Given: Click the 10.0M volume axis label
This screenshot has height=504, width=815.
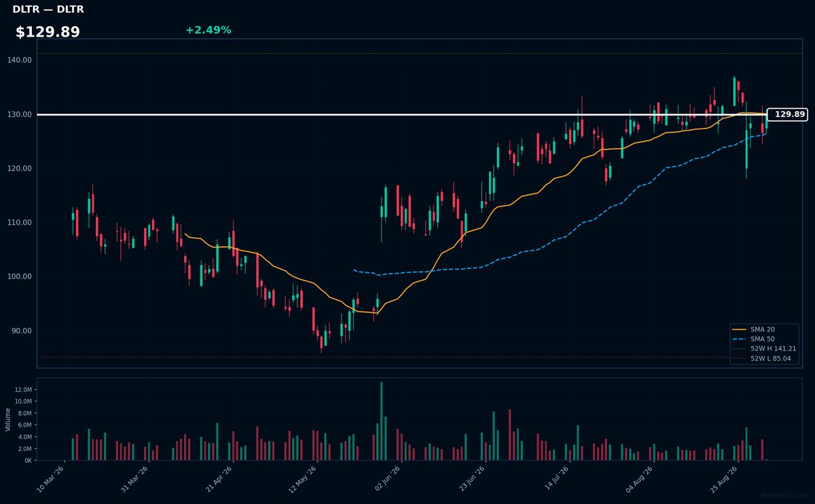Looking at the screenshot, I should point(23,401).
